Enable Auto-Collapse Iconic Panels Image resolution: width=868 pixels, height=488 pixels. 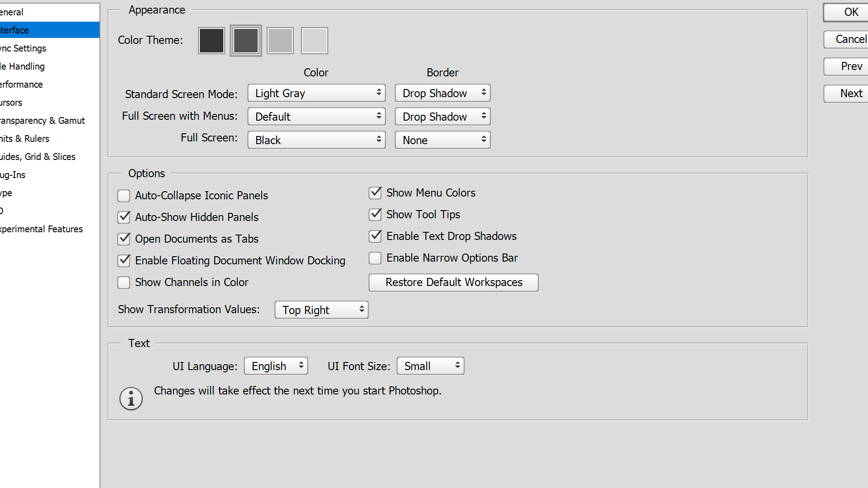[123, 196]
